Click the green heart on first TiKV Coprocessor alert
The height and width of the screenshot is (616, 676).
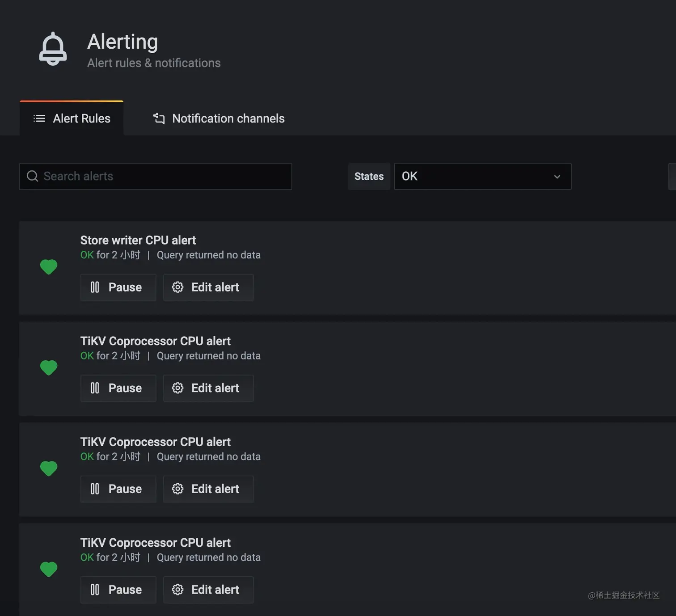click(49, 367)
